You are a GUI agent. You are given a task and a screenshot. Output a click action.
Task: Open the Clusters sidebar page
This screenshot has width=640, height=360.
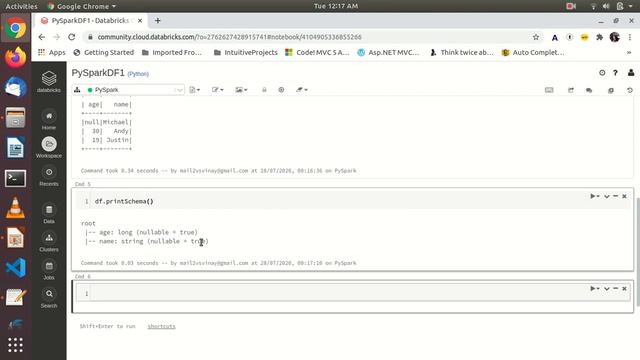pyautogui.click(x=49, y=242)
